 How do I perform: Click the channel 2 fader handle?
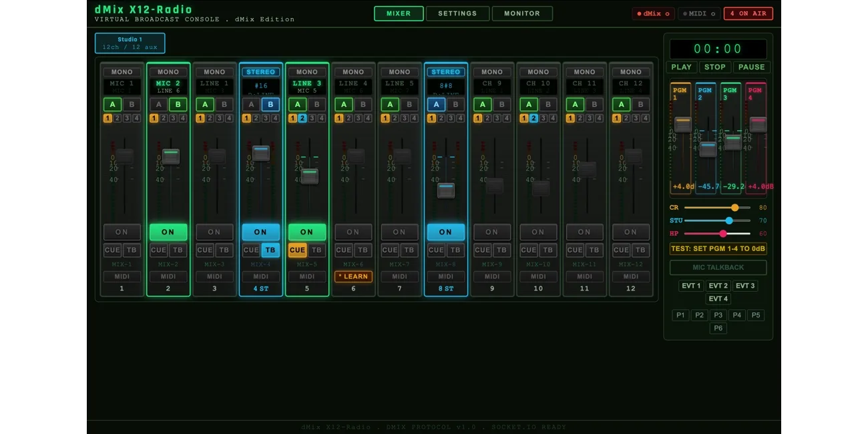tap(171, 156)
